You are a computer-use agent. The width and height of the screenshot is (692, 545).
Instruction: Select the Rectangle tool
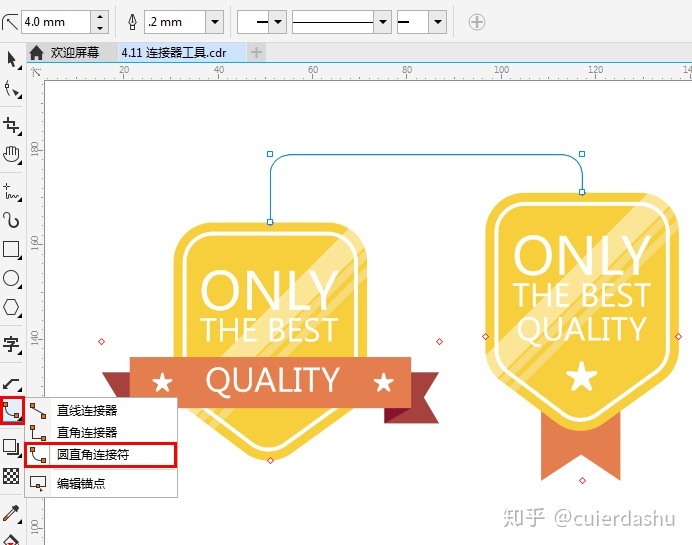12,250
